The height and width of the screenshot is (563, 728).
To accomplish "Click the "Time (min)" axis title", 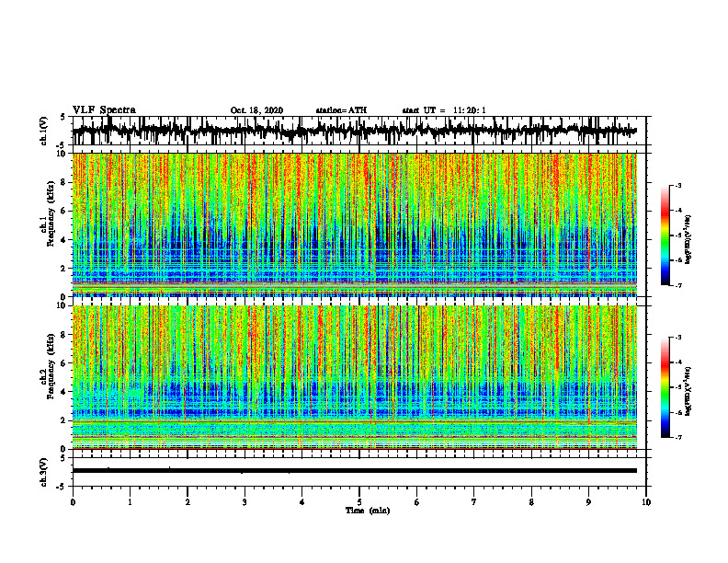I will pyautogui.click(x=368, y=511).
